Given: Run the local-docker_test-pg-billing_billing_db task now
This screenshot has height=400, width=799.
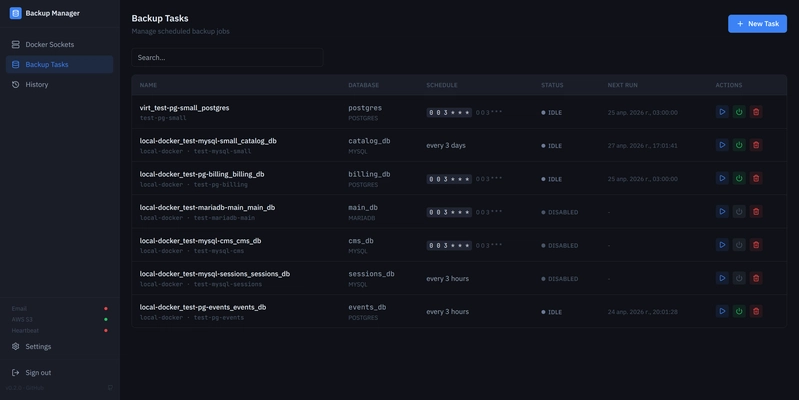Looking at the screenshot, I should [722, 178].
